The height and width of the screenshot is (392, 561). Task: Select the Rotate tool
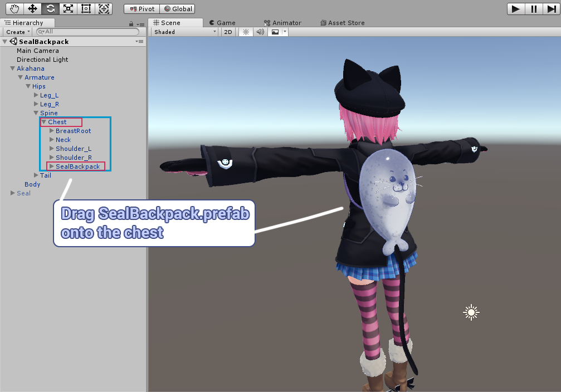click(51, 8)
